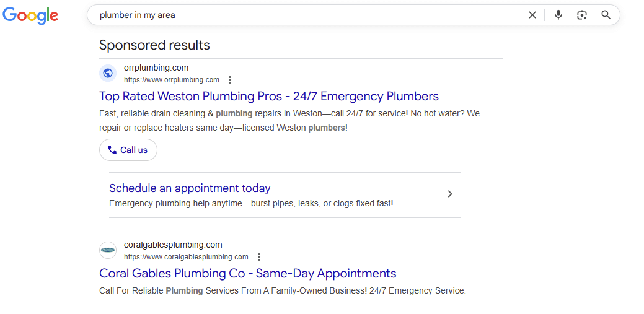Clear the search query with X icon
644x314 pixels.
point(532,15)
